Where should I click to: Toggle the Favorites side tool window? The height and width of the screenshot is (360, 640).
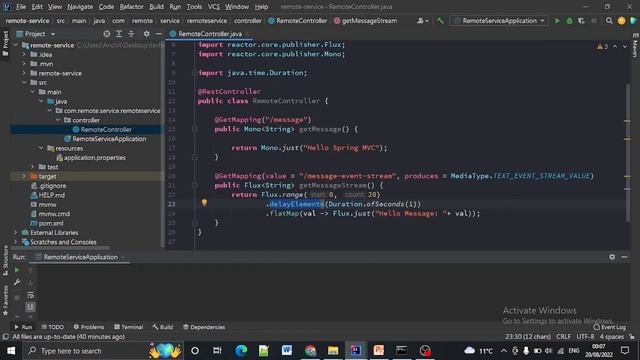(5, 300)
